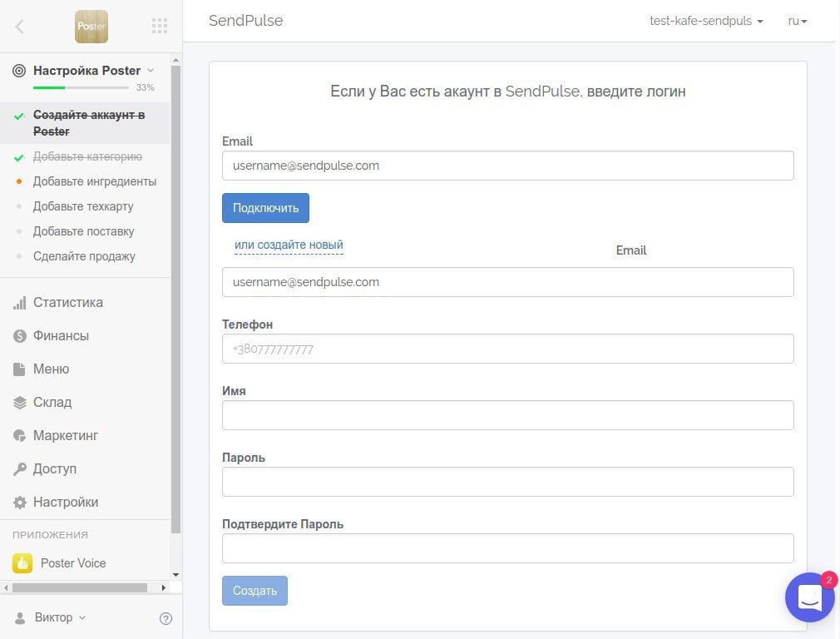Collapse the Настройка Poster checklist chevron
This screenshot has width=840, height=639.
pos(151,70)
